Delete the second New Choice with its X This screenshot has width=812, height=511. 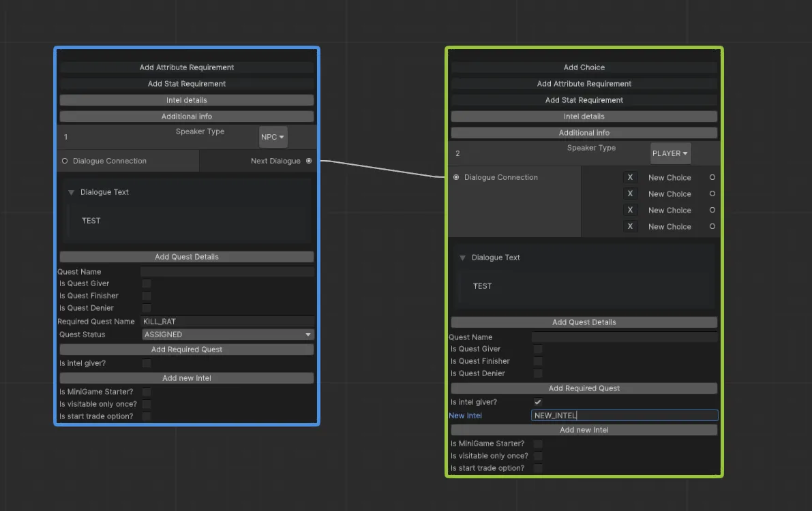631,193
